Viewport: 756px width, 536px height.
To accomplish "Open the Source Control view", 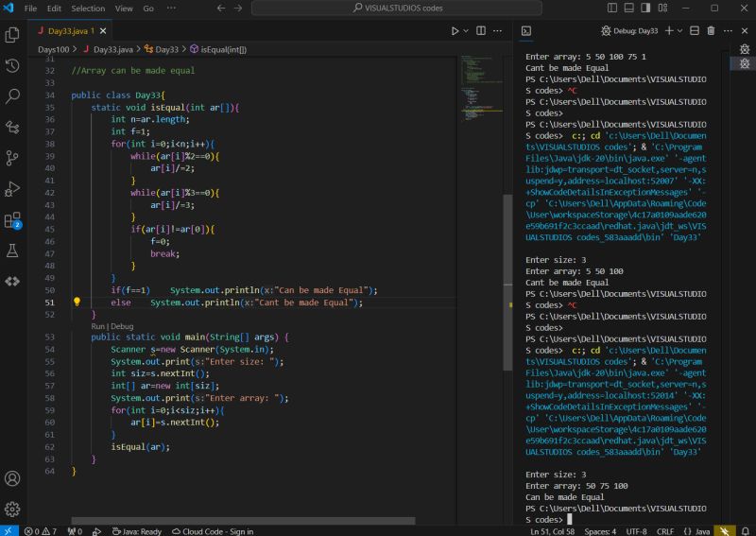I will pyautogui.click(x=12, y=158).
